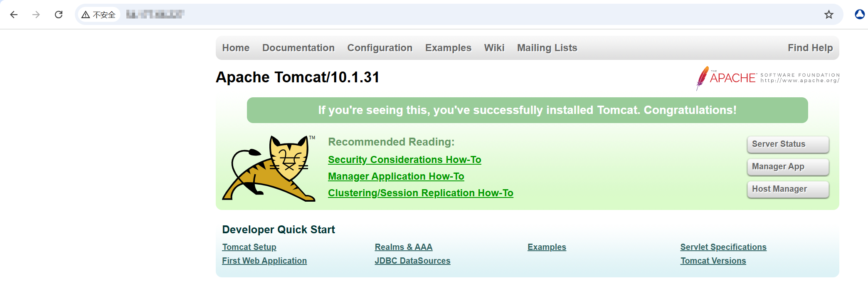
Task: Open the First Web Application link
Action: [264, 261]
